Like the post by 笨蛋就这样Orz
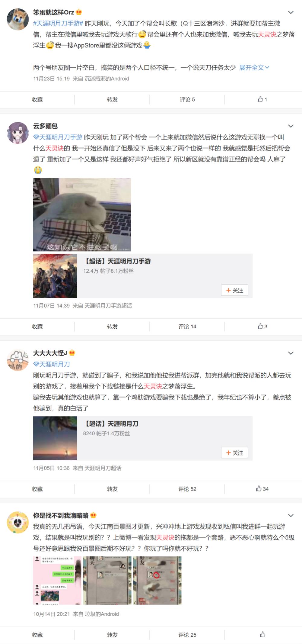302x644 pixels. [x=262, y=99]
